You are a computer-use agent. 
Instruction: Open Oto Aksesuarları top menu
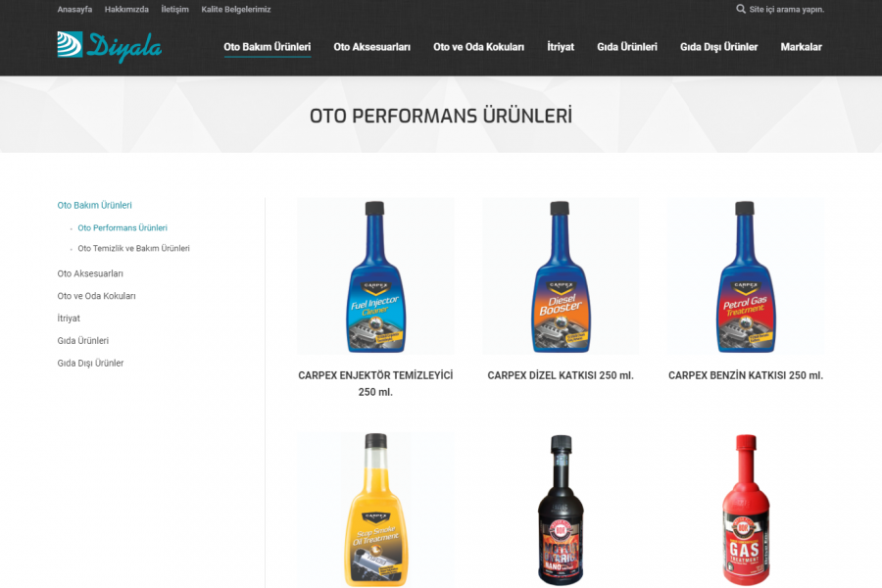(371, 47)
